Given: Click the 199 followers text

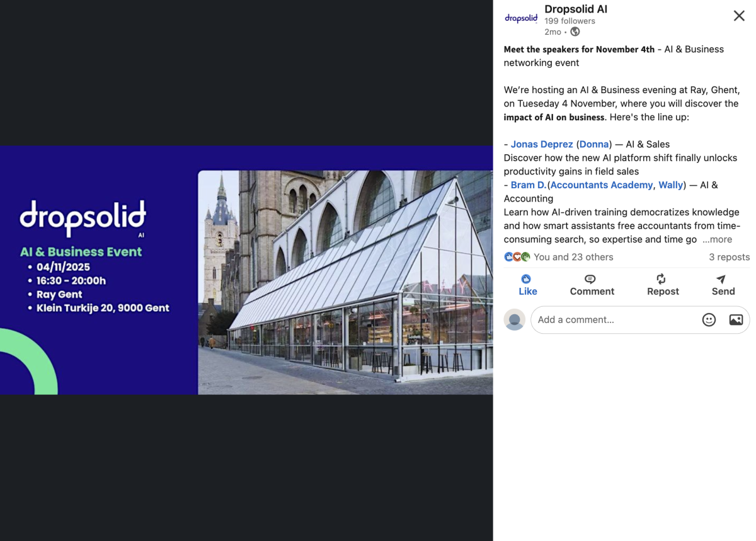Looking at the screenshot, I should coord(570,21).
